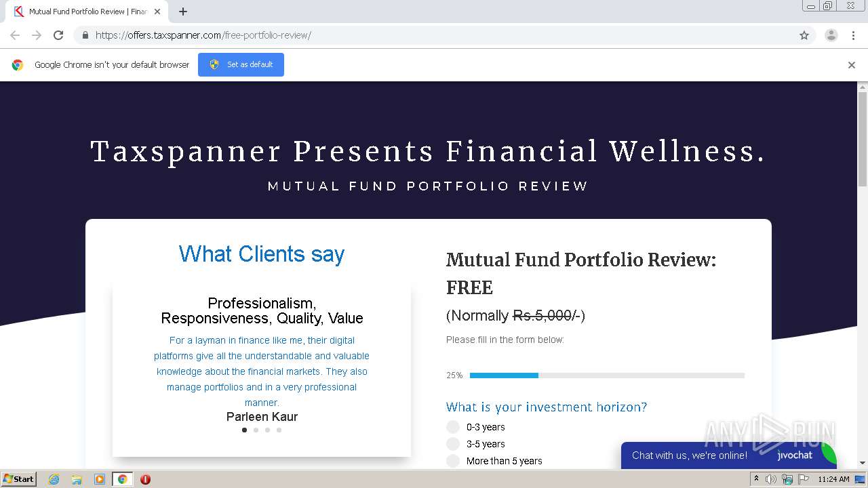Viewport: 868px width, 488px height.
Task: Go to the second testimonial carousel dot
Action: pyautogui.click(x=256, y=430)
